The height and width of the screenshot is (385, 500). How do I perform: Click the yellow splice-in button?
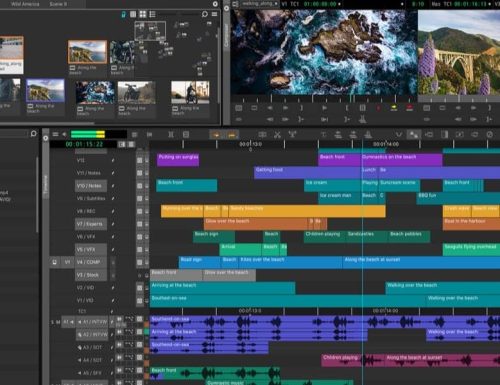394,108
